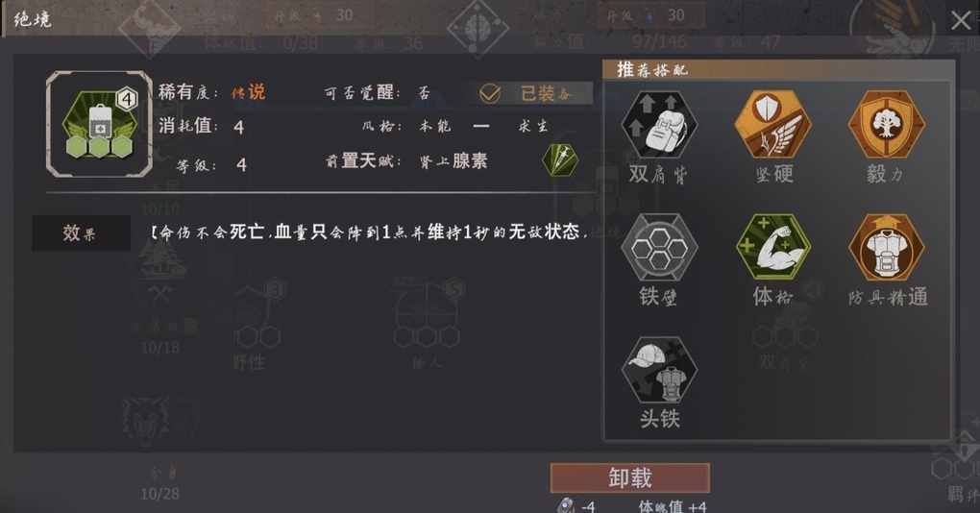Select the 双肩背 backpack talent icon
This screenshot has height=513, width=980.
click(659, 124)
